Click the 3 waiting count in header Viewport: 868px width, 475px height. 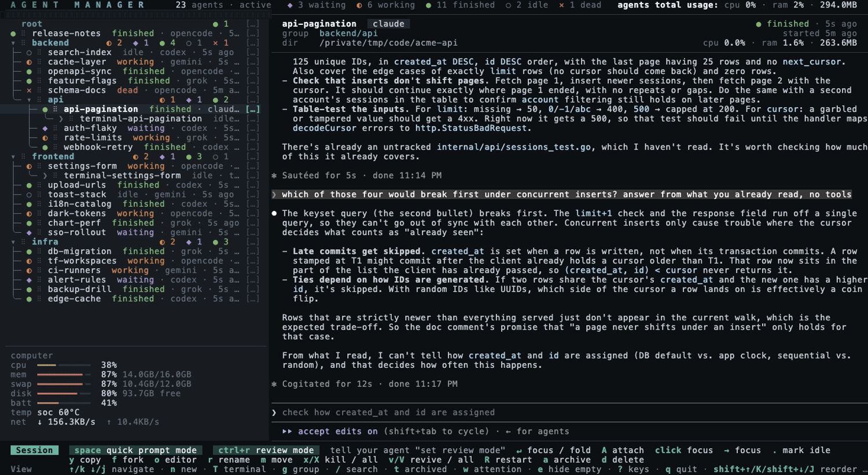click(x=317, y=5)
